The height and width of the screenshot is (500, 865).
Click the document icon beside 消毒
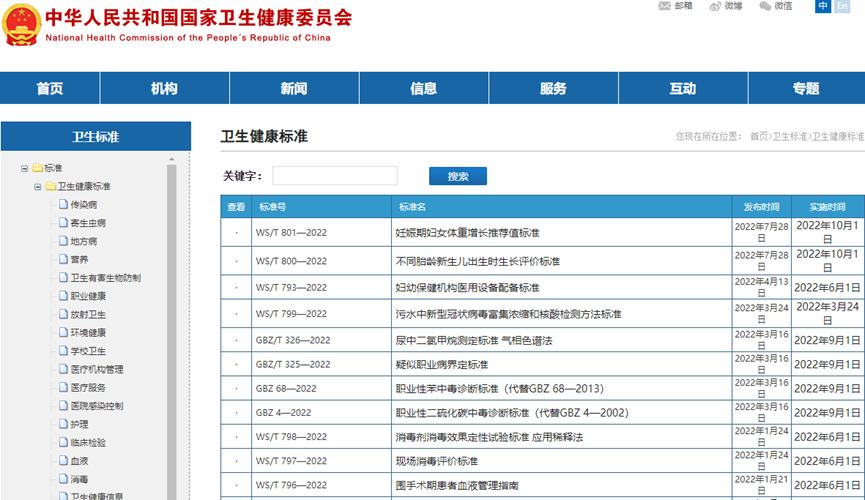63,478
